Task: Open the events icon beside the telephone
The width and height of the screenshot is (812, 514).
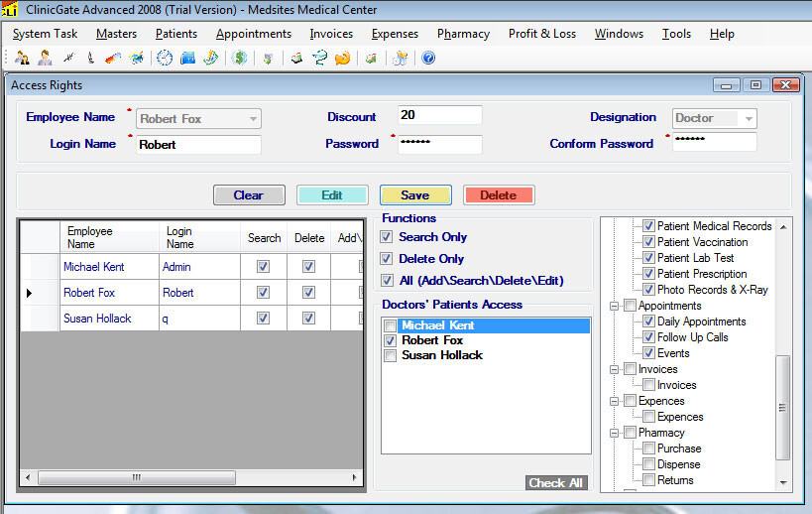Action: [210, 58]
